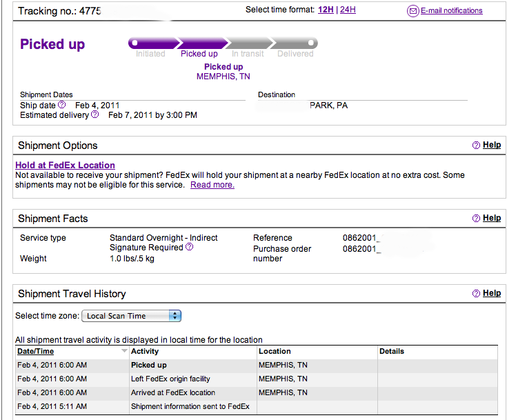The width and height of the screenshot is (507, 420).
Task: Click help icon beside Signature Required
Action: (190, 247)
